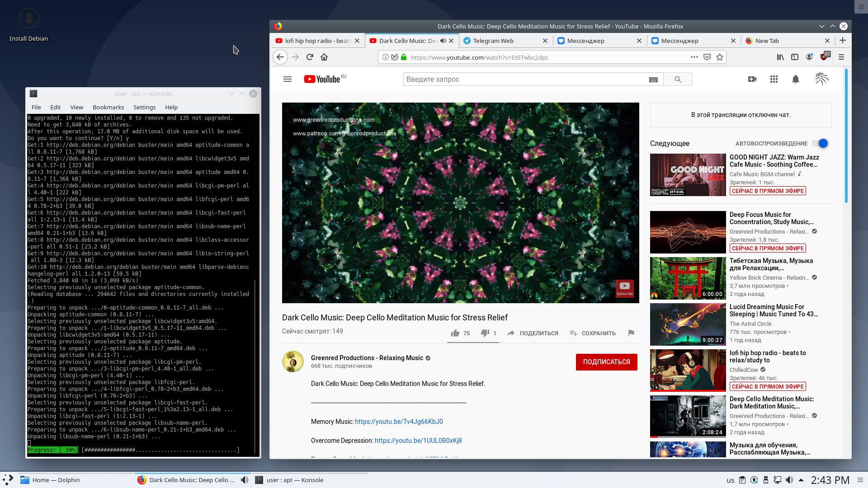The width and height of the screenshot is (868, 488).
Task: Open uBlock Origin extension icon
Action: click(825, 56)
